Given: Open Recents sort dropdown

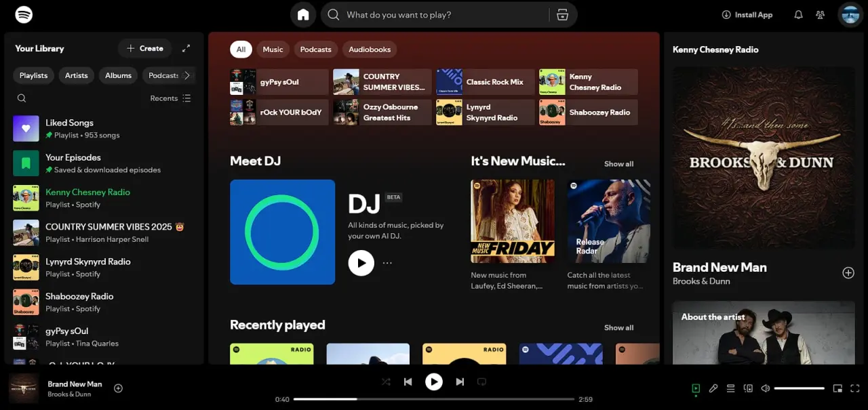Looking at the screenshot, I should 170,98.
